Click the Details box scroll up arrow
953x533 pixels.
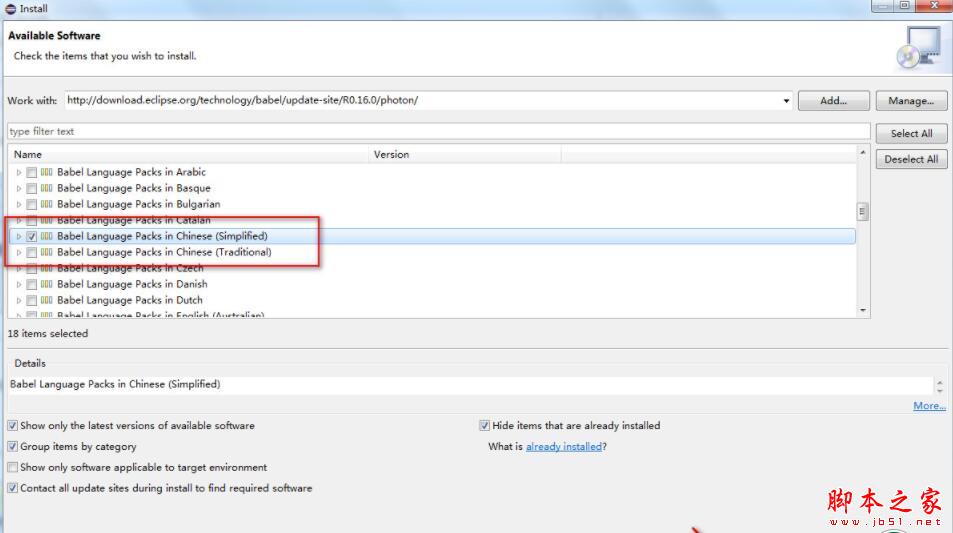[940, 382]
